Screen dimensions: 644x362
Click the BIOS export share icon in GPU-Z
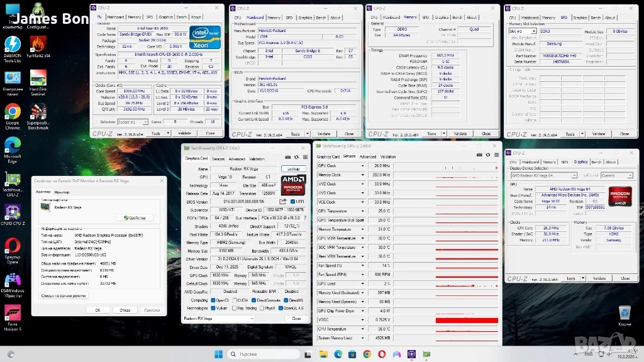click(x=283, y=201)
